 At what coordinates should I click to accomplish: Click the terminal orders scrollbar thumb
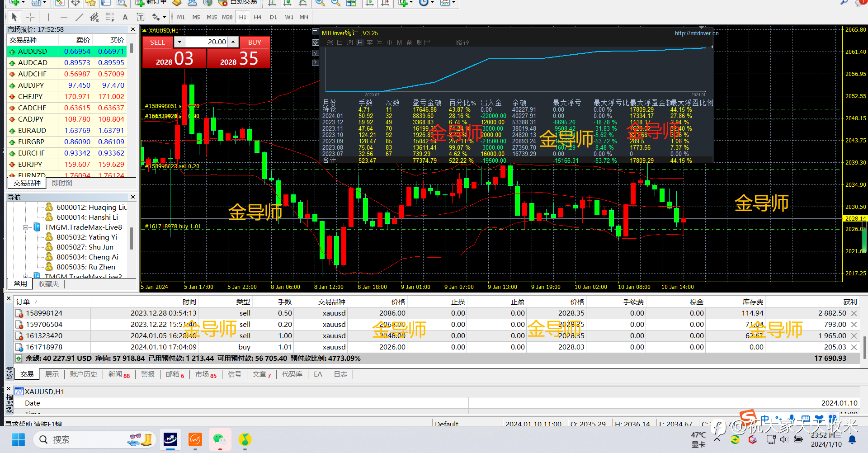(864, 347)
